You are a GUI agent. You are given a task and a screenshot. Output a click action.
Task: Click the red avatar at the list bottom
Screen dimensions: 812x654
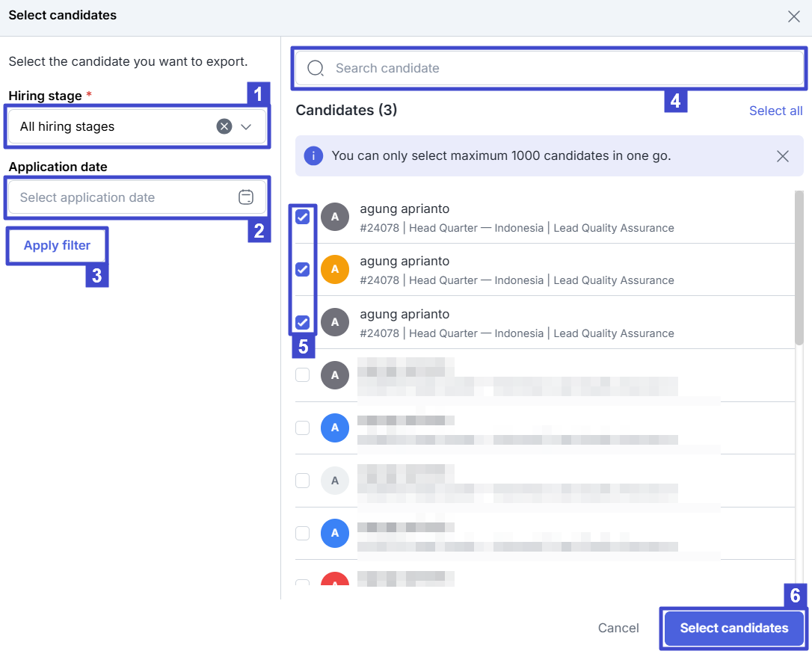point(335,583)
